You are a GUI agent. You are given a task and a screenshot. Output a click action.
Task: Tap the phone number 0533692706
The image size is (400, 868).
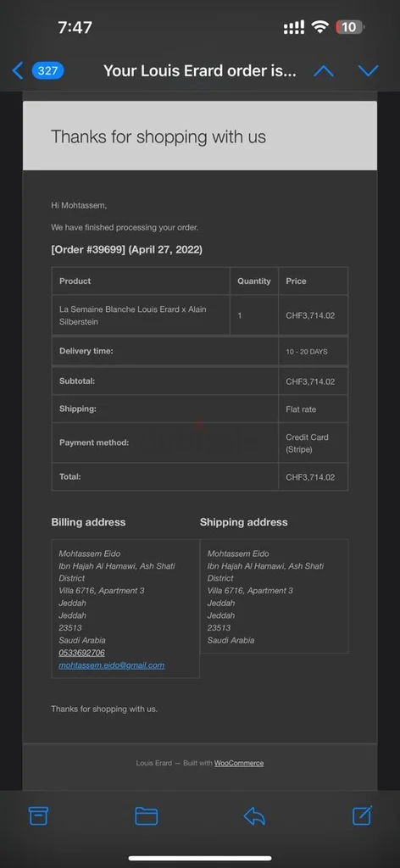[82, 653]
